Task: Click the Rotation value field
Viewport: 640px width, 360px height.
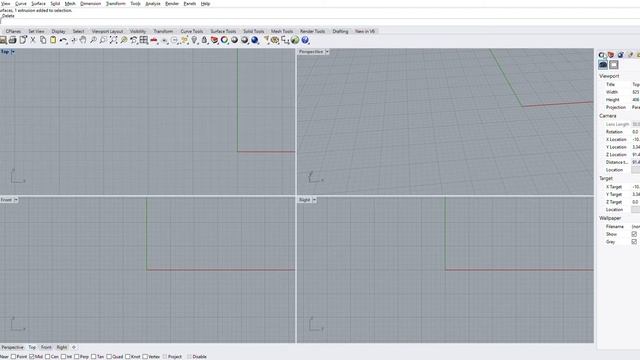Action: 636,131
